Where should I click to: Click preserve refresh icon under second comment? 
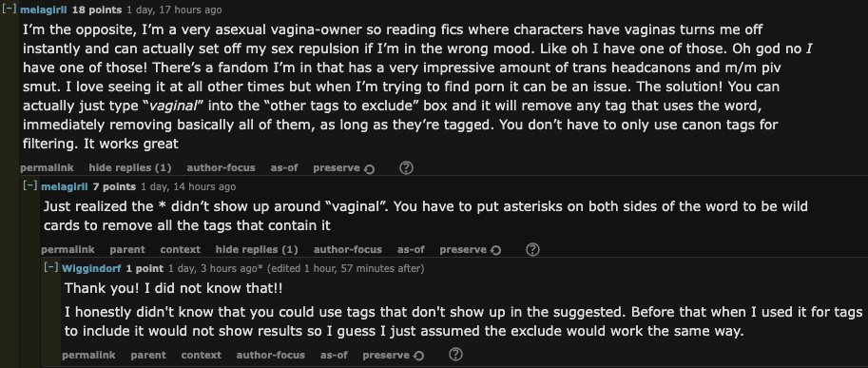pos(496,250)
